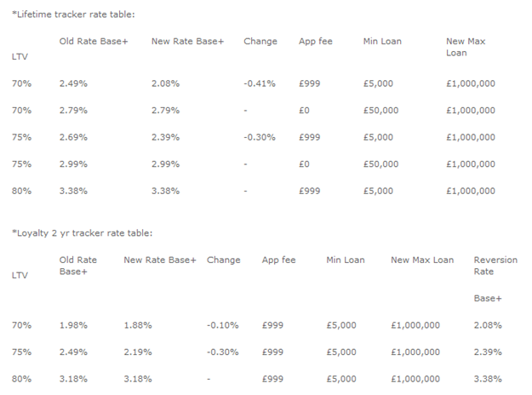
Task: Click the -0.30% change in Lifetime table
Action: click(259, 137)
